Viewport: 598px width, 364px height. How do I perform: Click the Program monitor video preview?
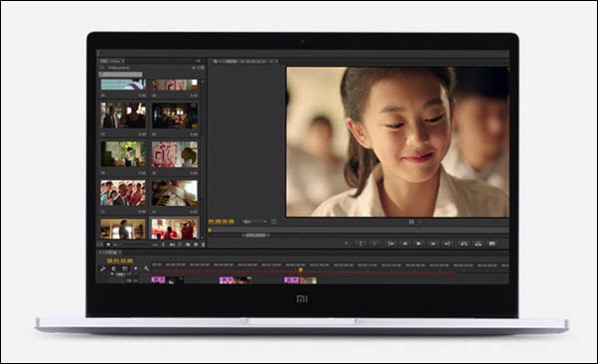click(x=397, y=142)
